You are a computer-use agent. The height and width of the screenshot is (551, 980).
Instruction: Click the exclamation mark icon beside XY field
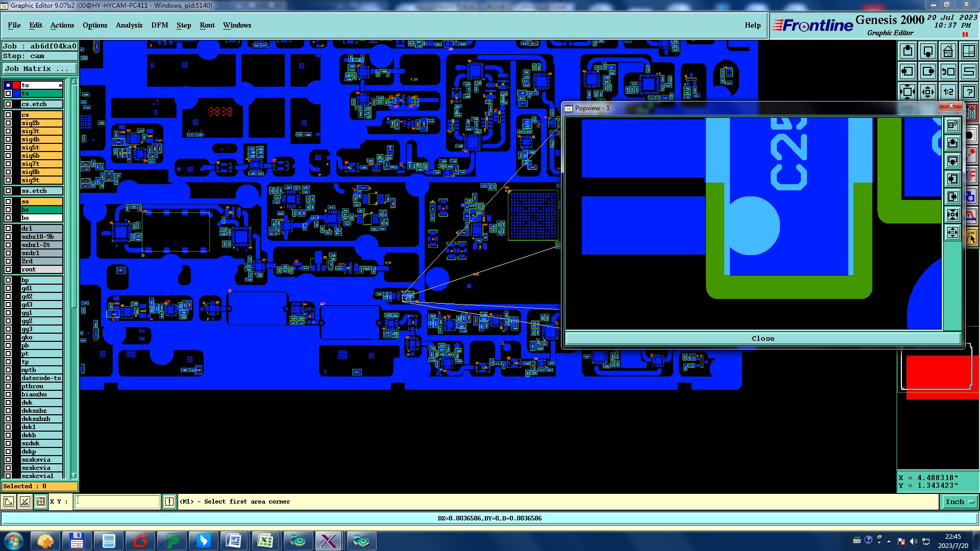(x=169, y=502)
